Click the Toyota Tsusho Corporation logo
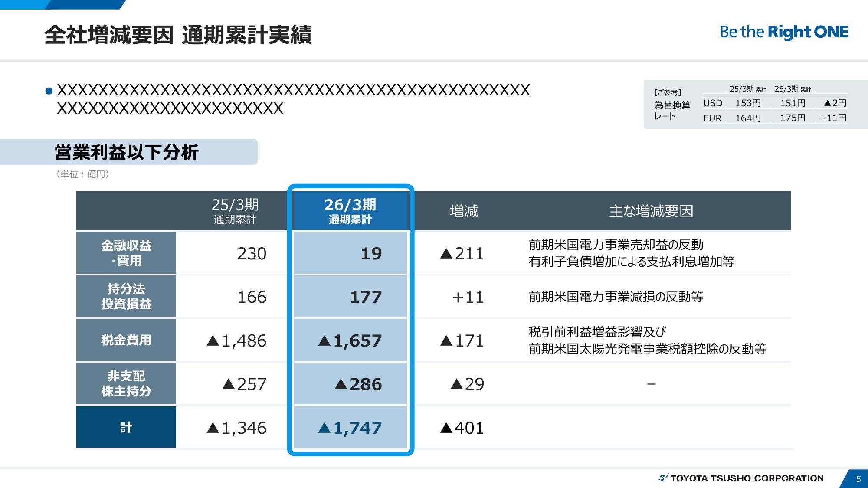 (x=741, y=478)
